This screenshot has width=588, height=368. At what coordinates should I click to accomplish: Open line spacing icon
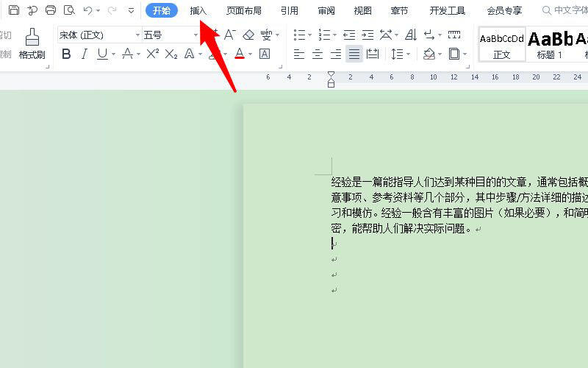tap(398, 54)
